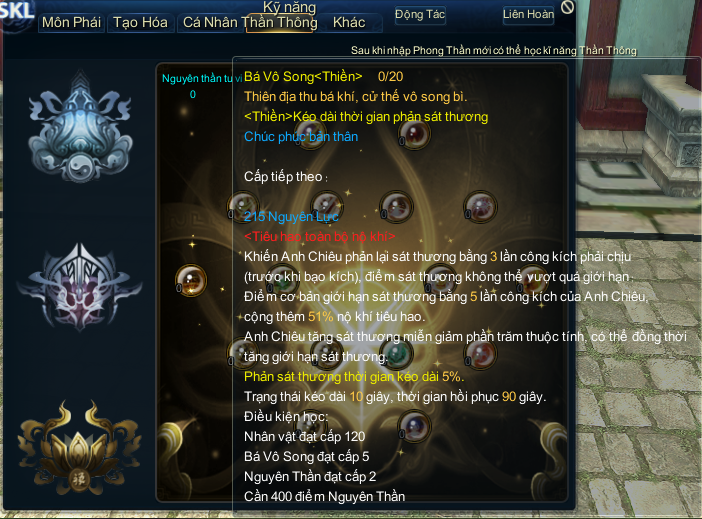
Task: Switch to the Môn Phái tab
Action: click(72, 22)
